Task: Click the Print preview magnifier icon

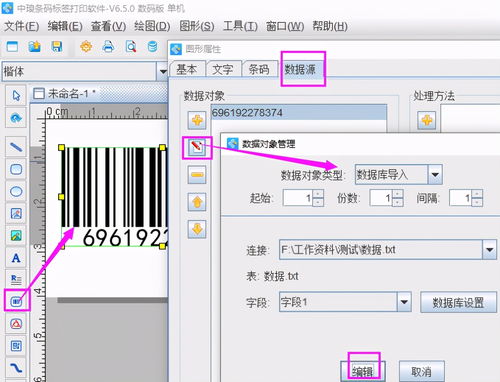Action: coord(131,47)
